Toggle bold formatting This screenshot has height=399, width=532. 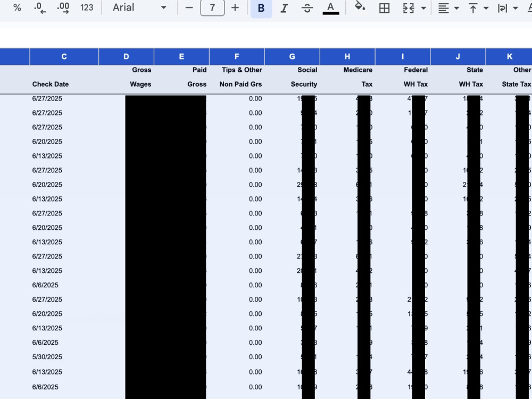tap(261, 8)
